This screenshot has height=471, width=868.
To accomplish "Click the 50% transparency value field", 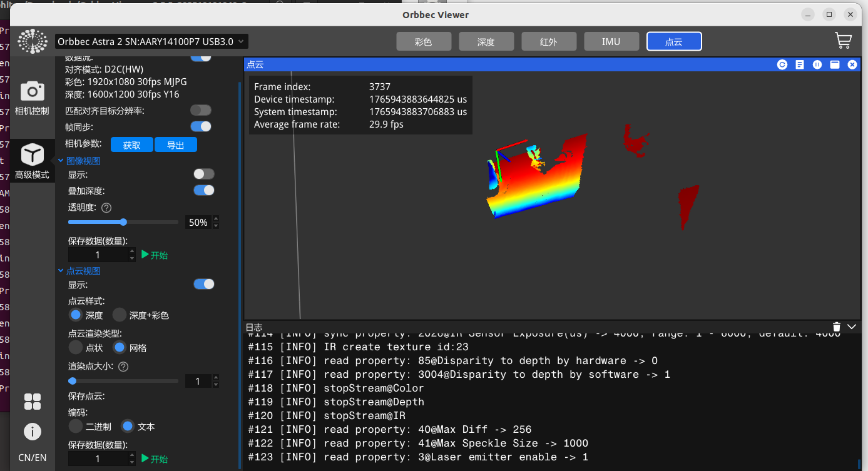I will [x=198, y=222].
